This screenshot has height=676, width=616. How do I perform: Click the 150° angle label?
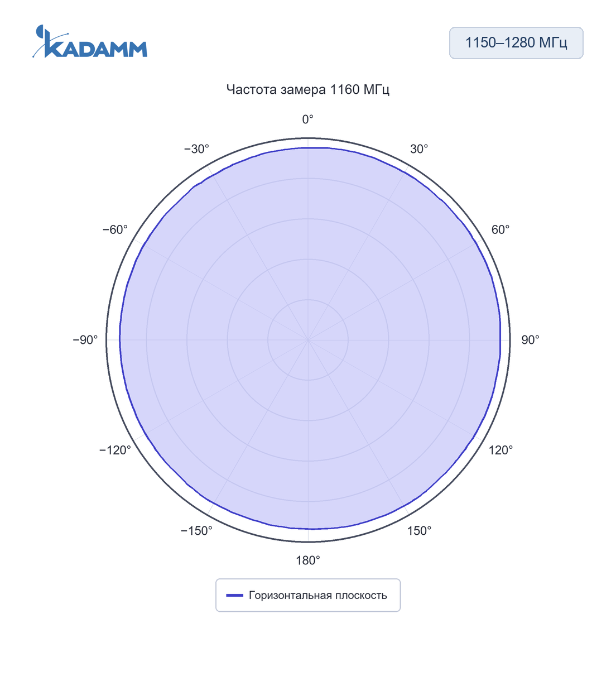click(419, 531)
